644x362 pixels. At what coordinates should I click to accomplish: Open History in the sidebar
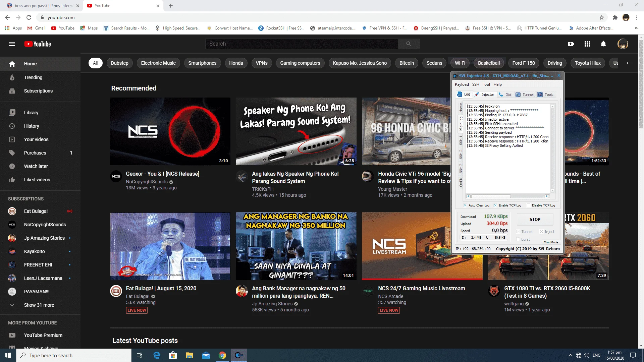(x=40, y=126)
